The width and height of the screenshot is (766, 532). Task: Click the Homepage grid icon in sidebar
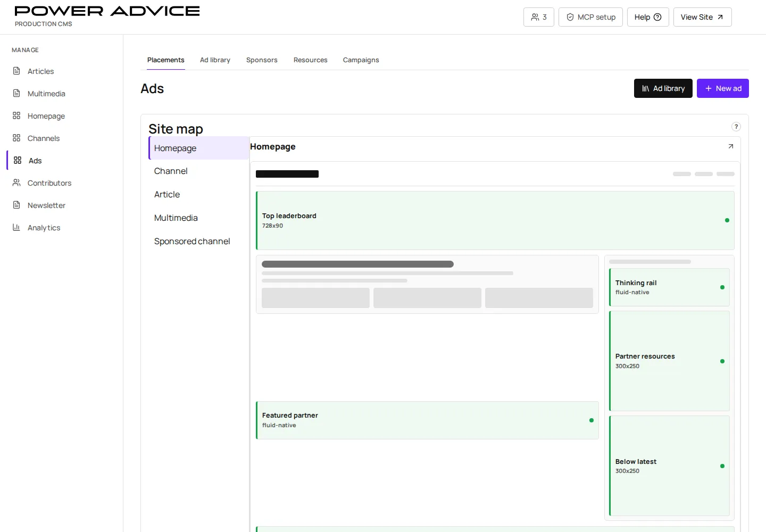(16, 115)
